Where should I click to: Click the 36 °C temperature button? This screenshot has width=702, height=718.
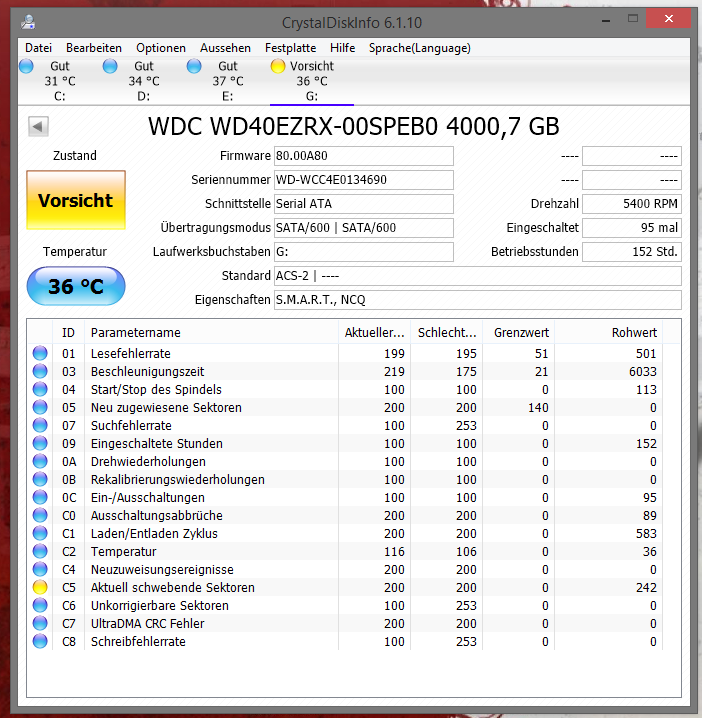click(76, 286)
